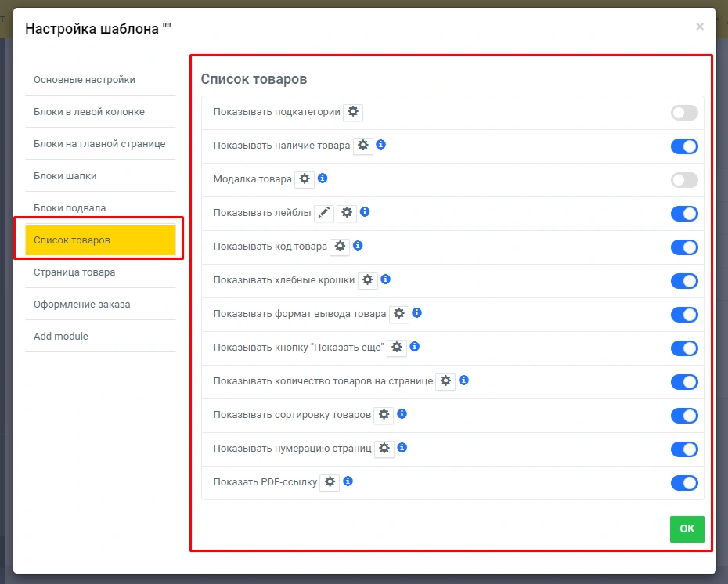Open gear settings for Модалка товара
728x584 pixels.
tap(305, 179)
